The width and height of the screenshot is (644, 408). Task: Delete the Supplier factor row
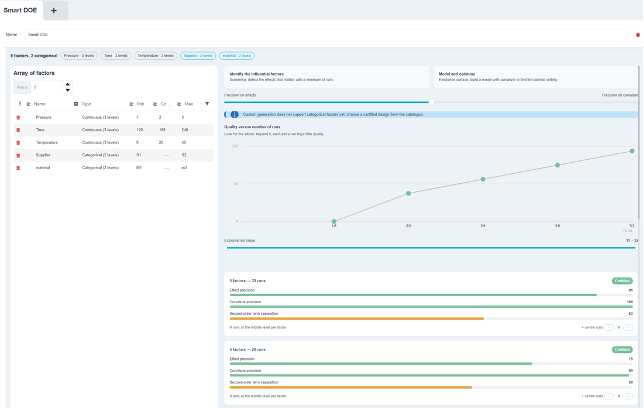pyautogui.click(x=18, y=155)
